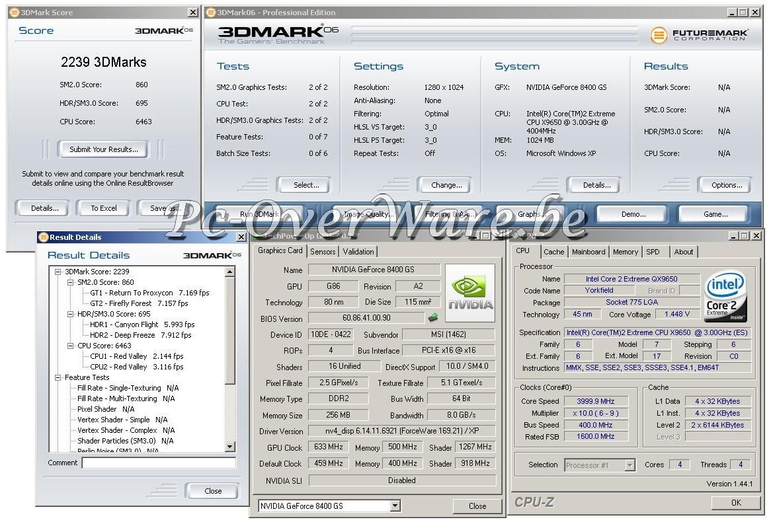Image resolution: width=769 pixels, height=532 pixels.
Task: Collapse the Feature Tests tree node
Action: point(58,377)
